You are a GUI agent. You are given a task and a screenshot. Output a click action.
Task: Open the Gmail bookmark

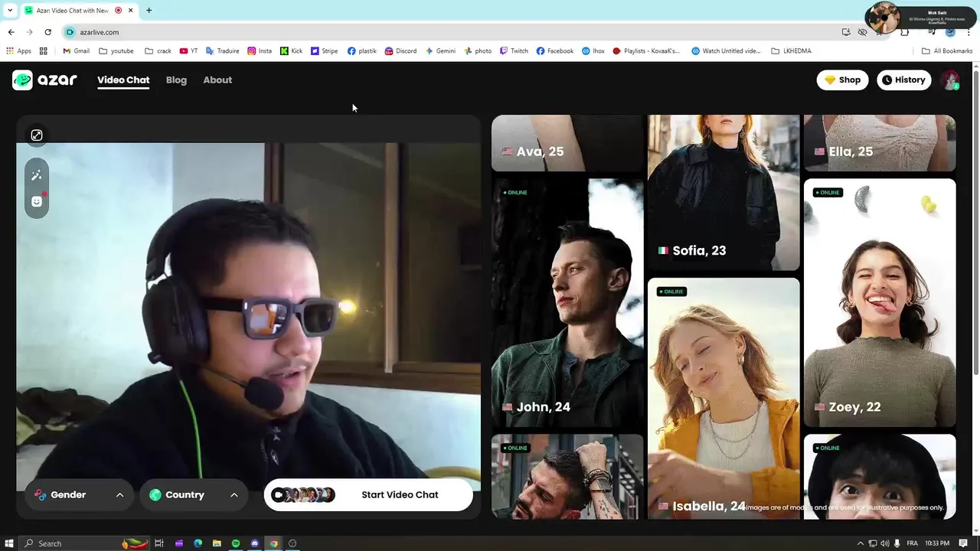click(x=76, y=51)
